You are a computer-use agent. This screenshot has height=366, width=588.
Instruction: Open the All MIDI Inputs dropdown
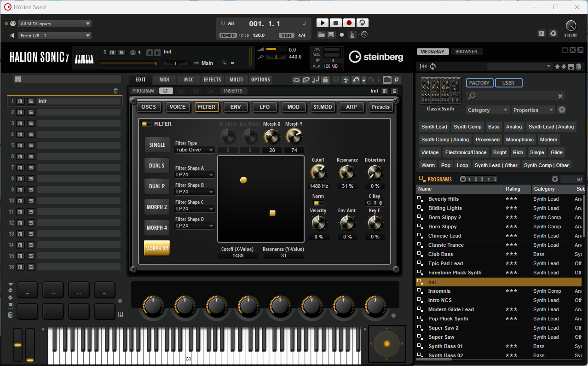click(x=55, y=23)
